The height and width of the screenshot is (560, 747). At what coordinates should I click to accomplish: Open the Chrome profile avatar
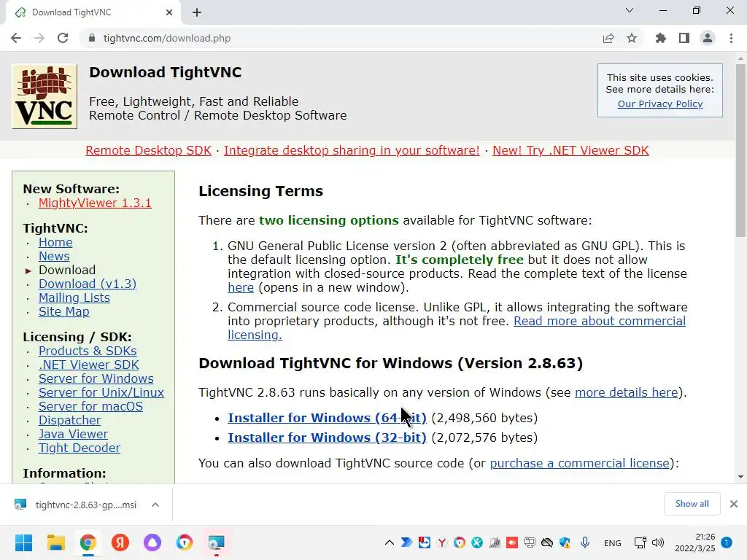708,38
